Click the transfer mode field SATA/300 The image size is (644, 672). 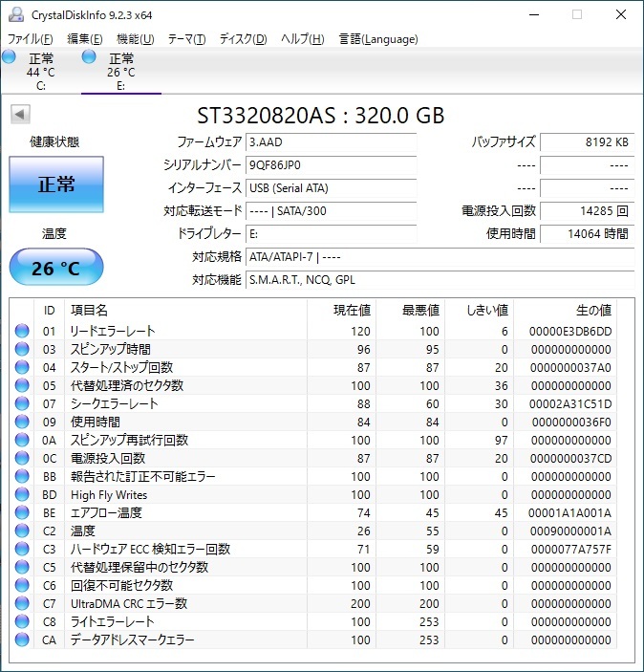[x=331, y=211]
